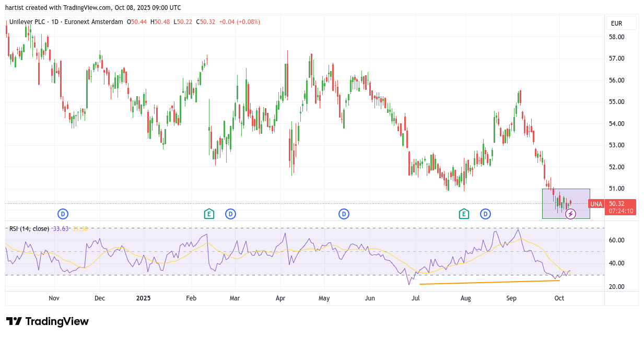Click the purple lightning bolt icon
Image resolution: width=644 pixels, height=337 pixels.
pos(570,214)
